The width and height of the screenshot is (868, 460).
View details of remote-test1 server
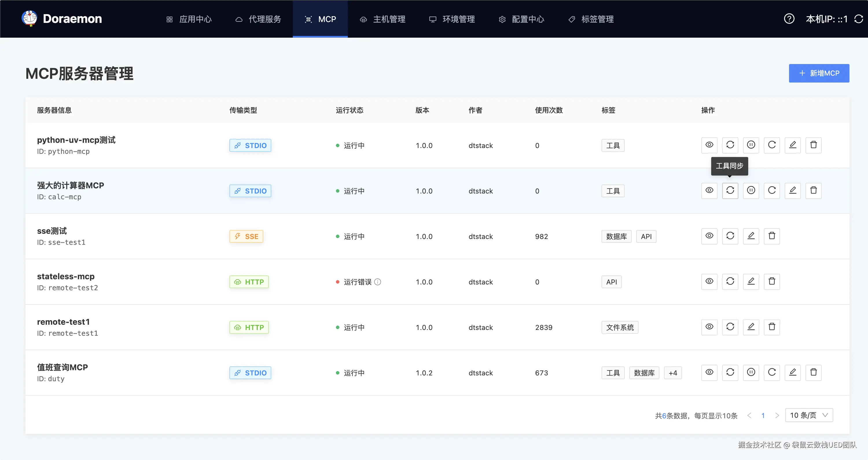coord(709,327)
